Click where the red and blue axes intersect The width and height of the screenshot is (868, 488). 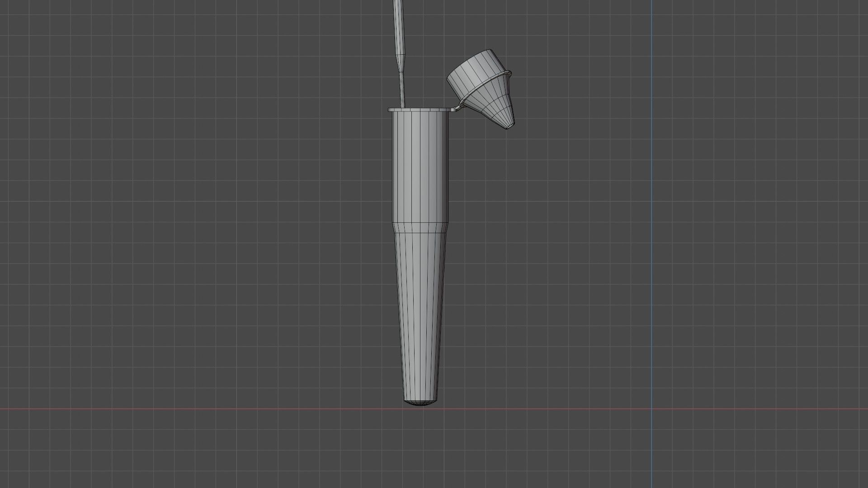coord(651,409)
